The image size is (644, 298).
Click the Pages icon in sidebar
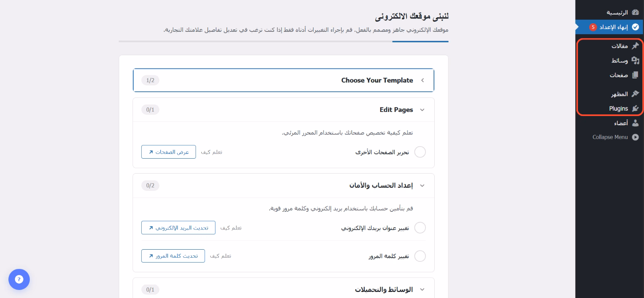635,75
